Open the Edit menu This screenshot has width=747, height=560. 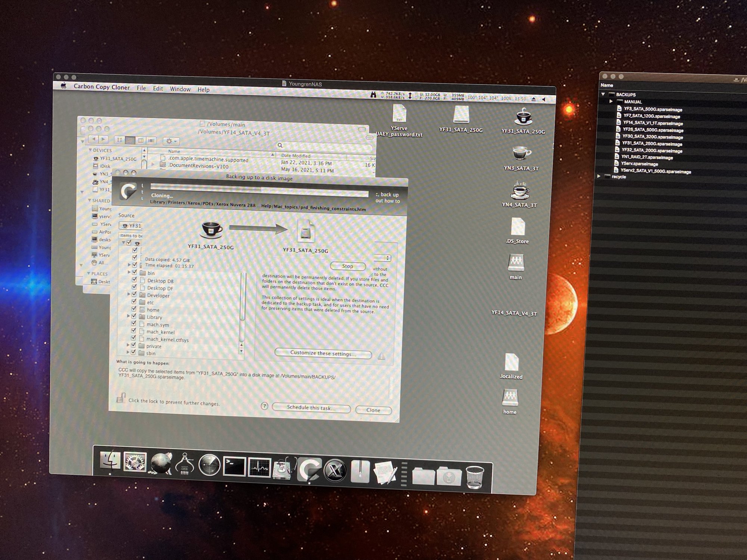click(158, 88)
